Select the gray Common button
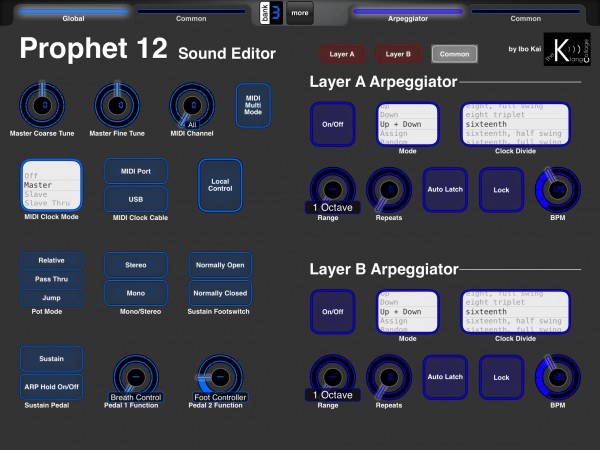This screenshot has height=450, width=600. point(455,54)
